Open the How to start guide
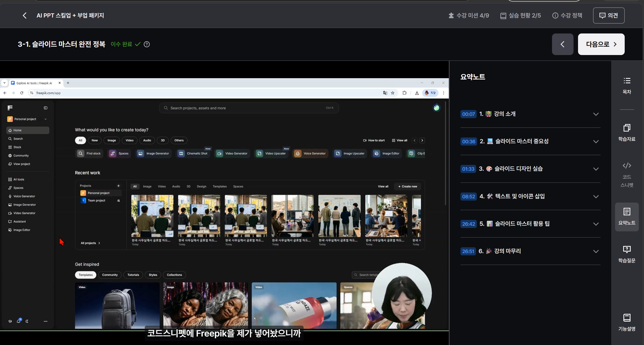 [x=374, y=140]
